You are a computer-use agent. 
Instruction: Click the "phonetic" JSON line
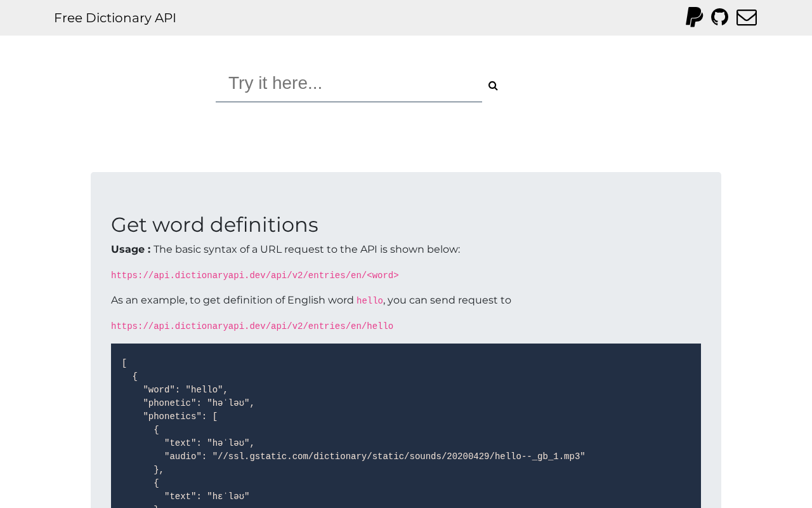(199, 403)
